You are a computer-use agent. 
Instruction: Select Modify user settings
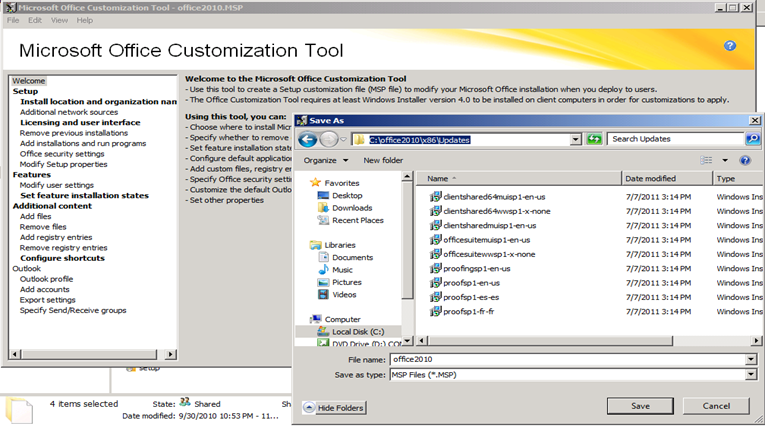[x=57, y=185]
